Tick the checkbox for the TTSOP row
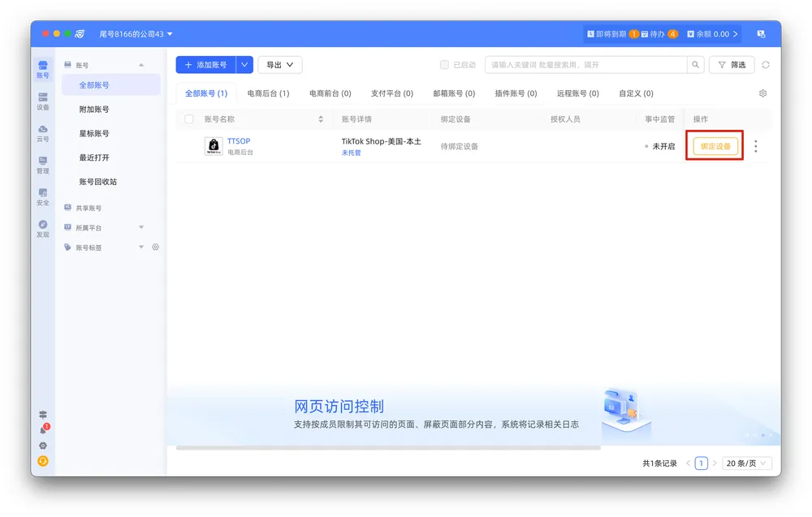 [x=189, y=146]
